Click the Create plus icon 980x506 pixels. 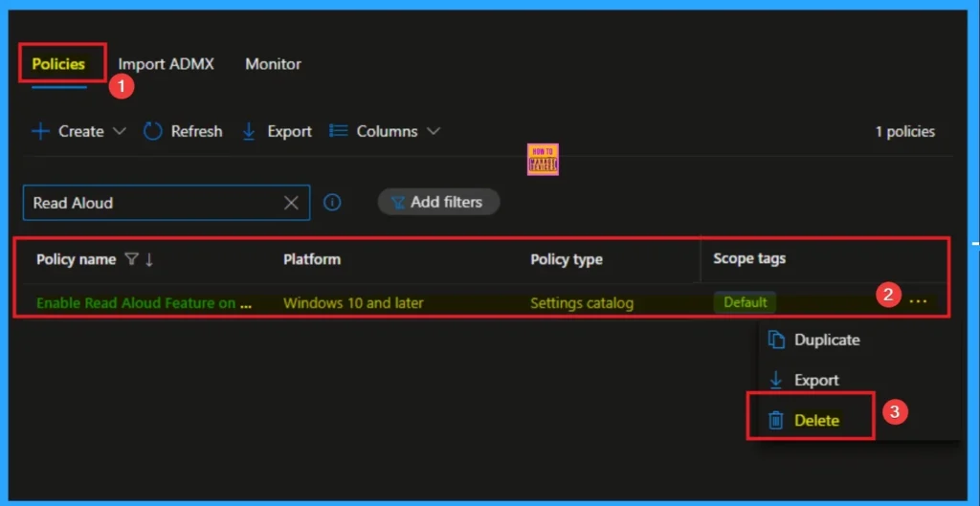pos(40,131)
